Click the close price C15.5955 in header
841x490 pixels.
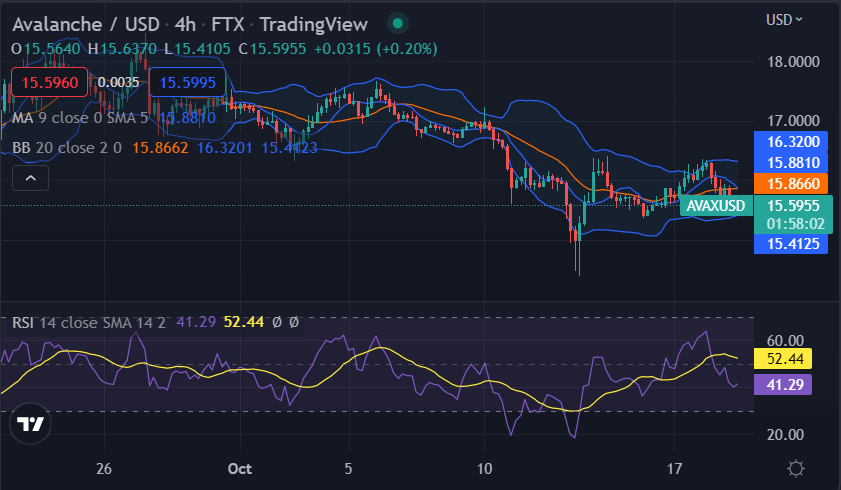coord(272,49)
